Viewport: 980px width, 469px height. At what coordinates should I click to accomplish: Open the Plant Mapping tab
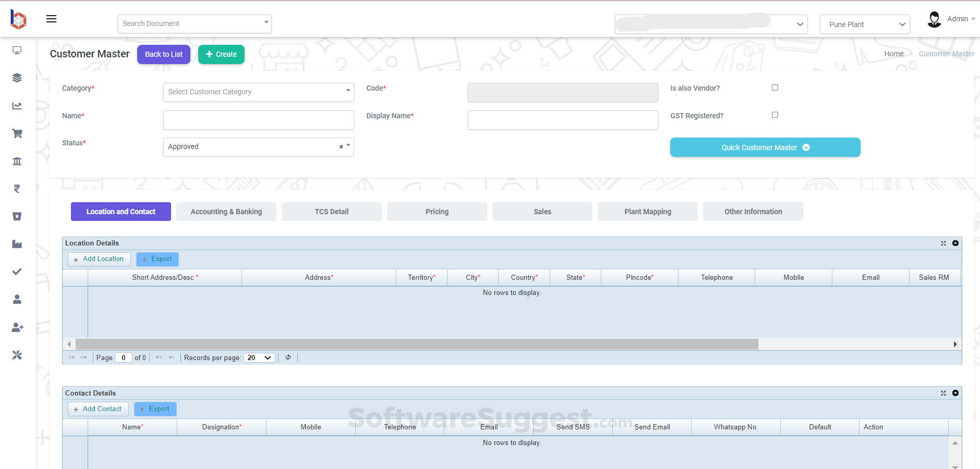(x=647, y=211)
